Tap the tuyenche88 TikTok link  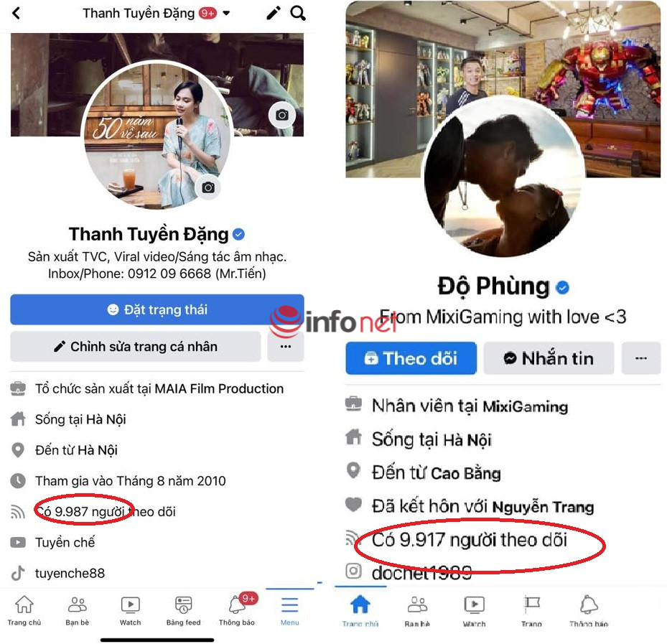point(70,573)
